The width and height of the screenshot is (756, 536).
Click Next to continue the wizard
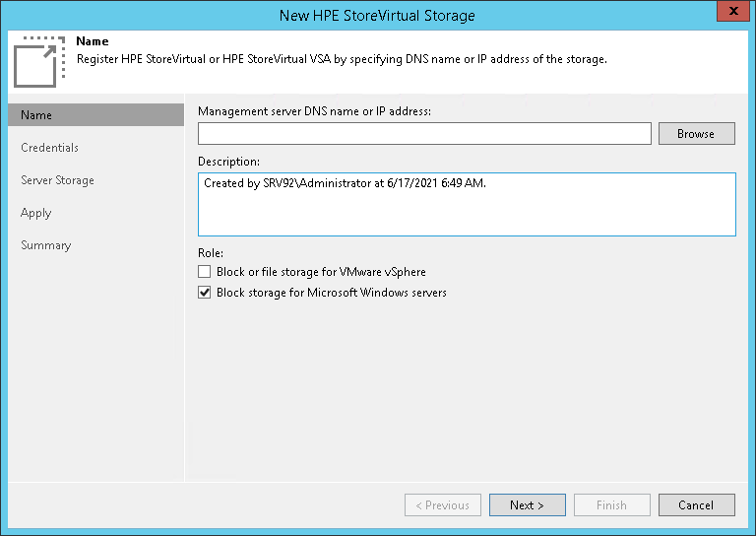pyautogui.click(x=528, y=505)
